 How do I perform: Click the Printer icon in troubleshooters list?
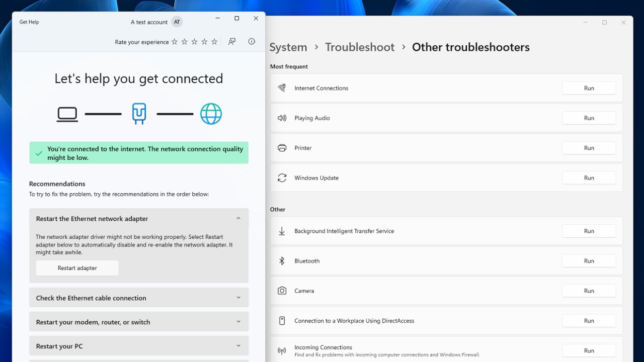(x=282, y=148)
